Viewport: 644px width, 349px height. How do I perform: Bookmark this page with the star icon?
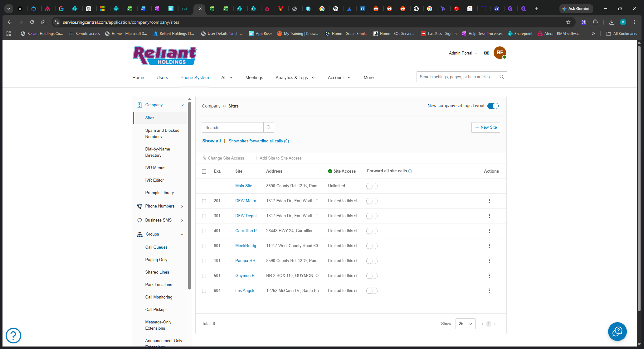tap(568, 22)
